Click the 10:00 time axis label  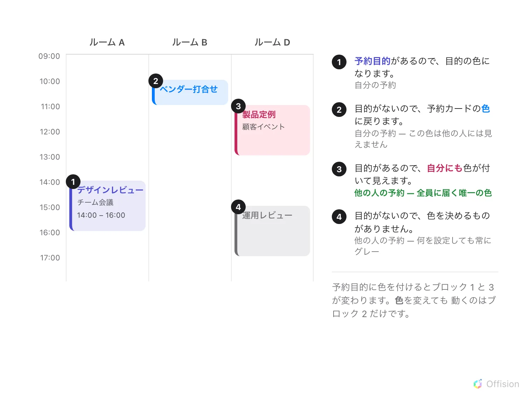pos(50,81)
